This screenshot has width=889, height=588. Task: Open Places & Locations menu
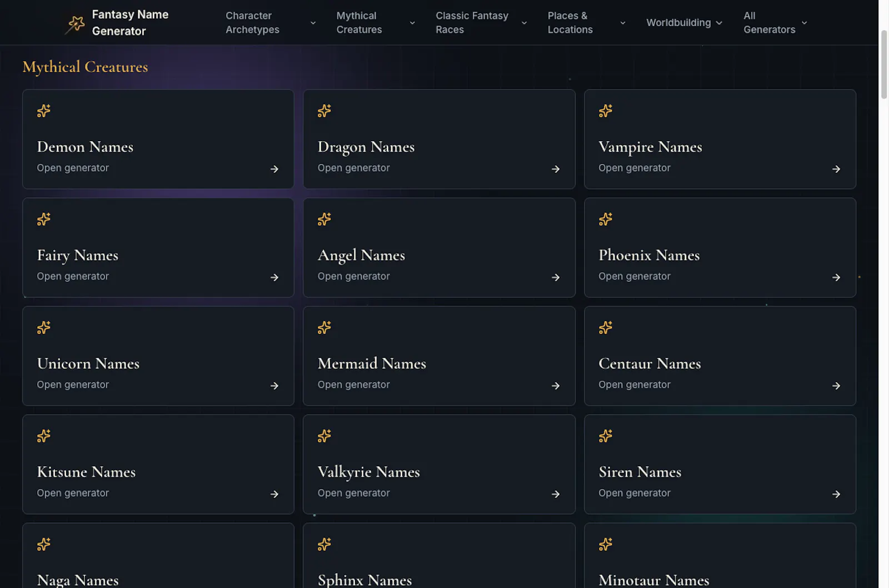coord(587,23)
